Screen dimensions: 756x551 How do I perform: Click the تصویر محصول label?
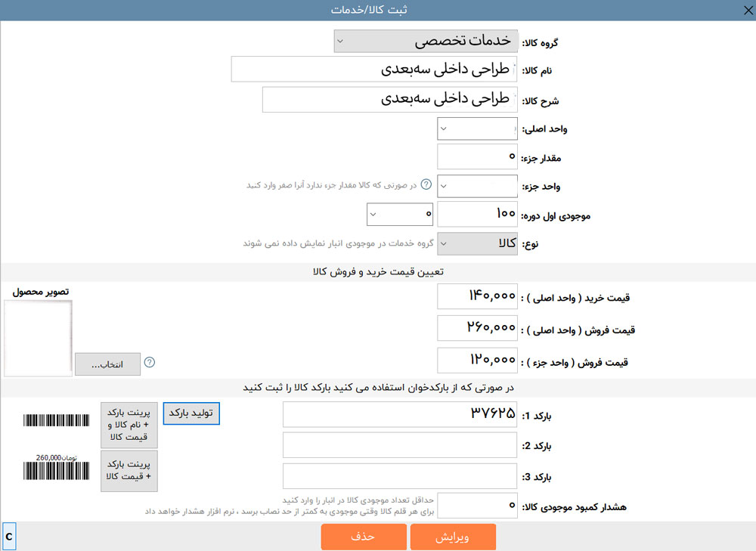[x=41, y=292]
